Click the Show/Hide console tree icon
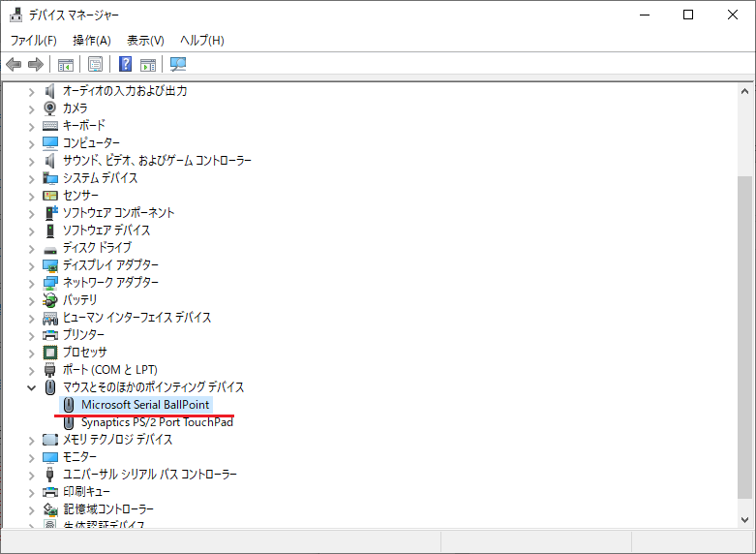This screenshot has height=554, width=756. 66,65
